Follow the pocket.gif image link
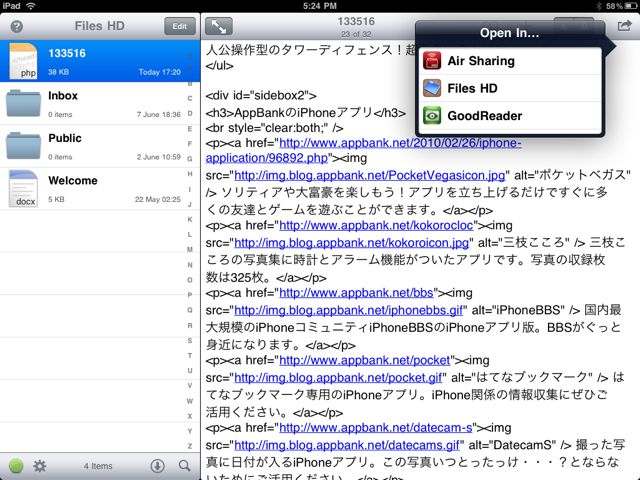The height and width of the screenshot is (480, 640). pos(338,378)
